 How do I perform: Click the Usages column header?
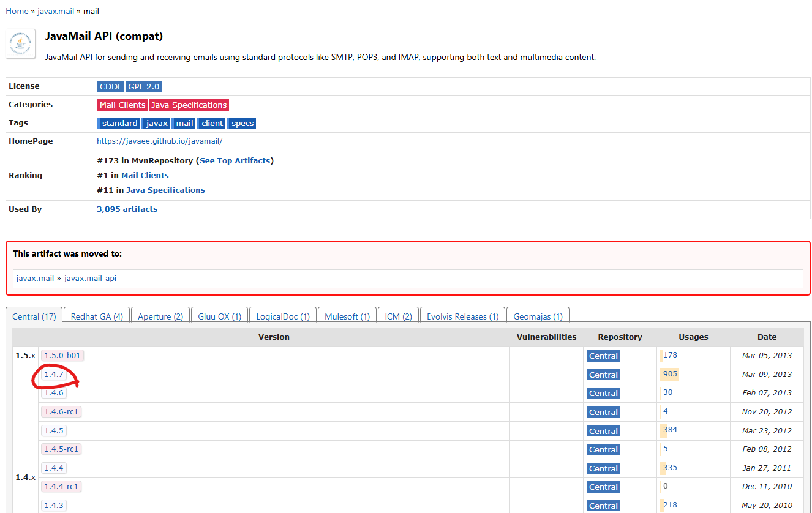coord(693,337)
